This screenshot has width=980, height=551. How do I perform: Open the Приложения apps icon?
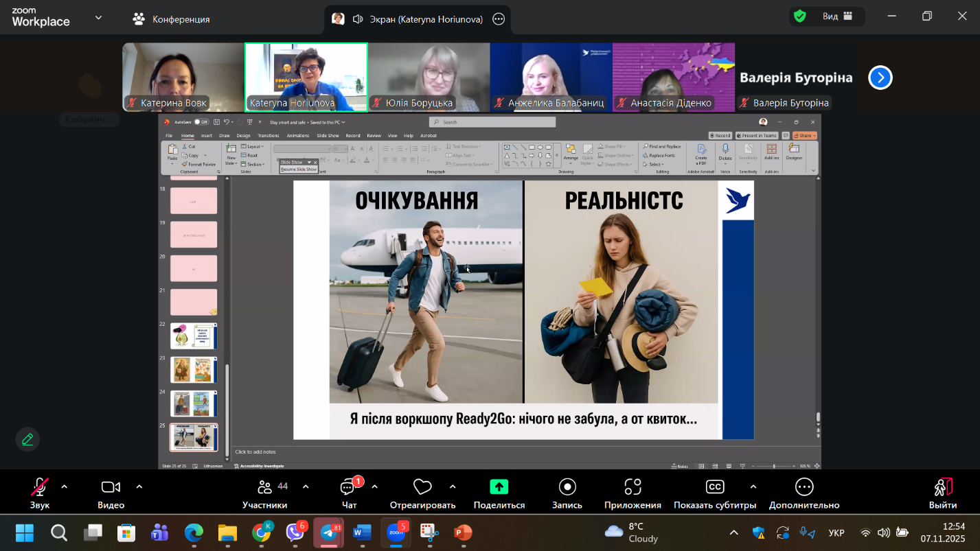click(633, 487)
